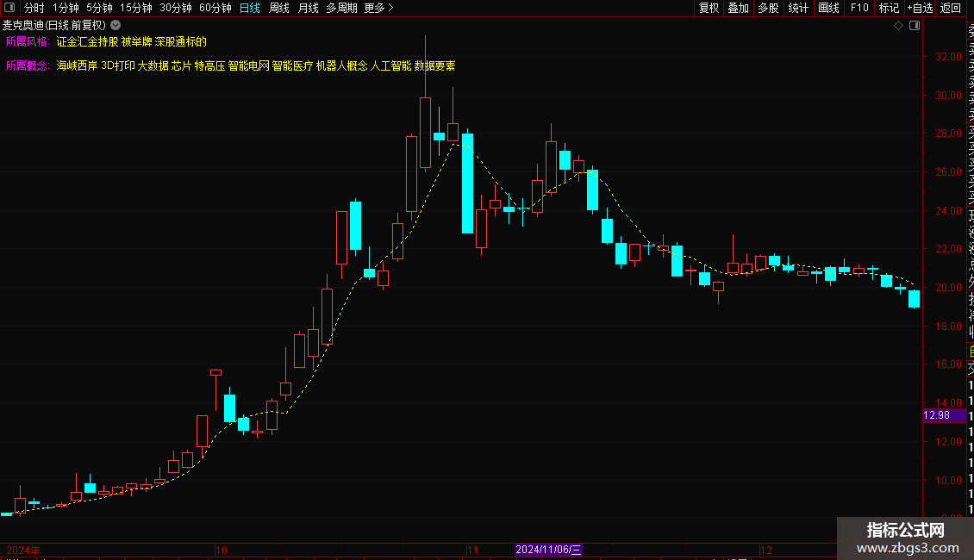Screen dimensions: 974x560
Task: Switch to 周线 weekly chart
Action: 279,8
